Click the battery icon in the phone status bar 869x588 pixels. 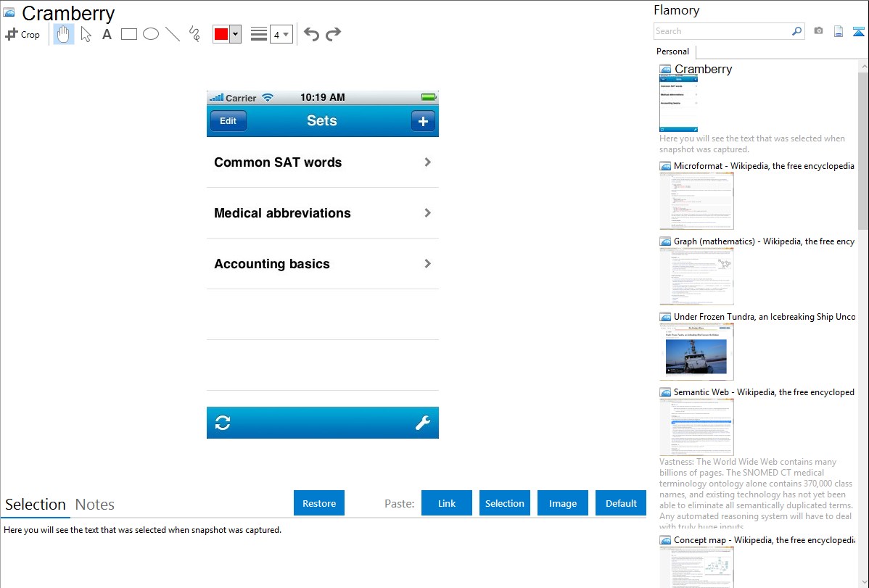(429, 98)
